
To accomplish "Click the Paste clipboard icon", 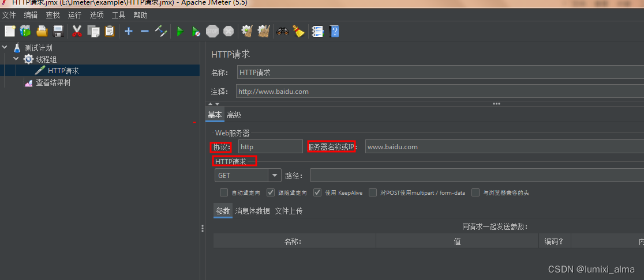I will (x=109, y=31).
